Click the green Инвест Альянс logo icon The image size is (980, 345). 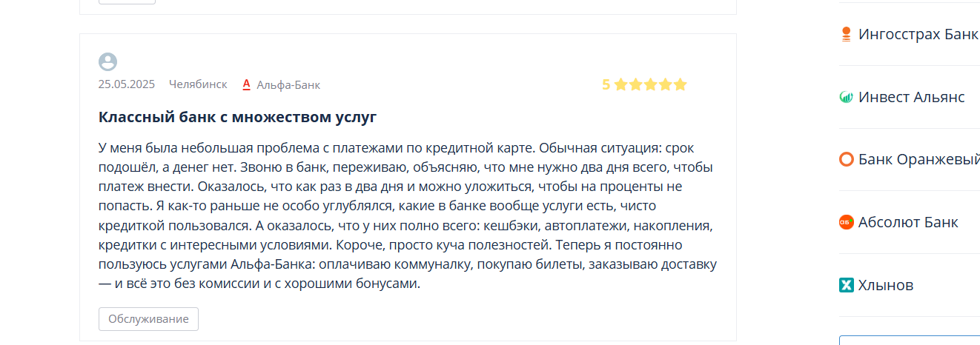846,97
